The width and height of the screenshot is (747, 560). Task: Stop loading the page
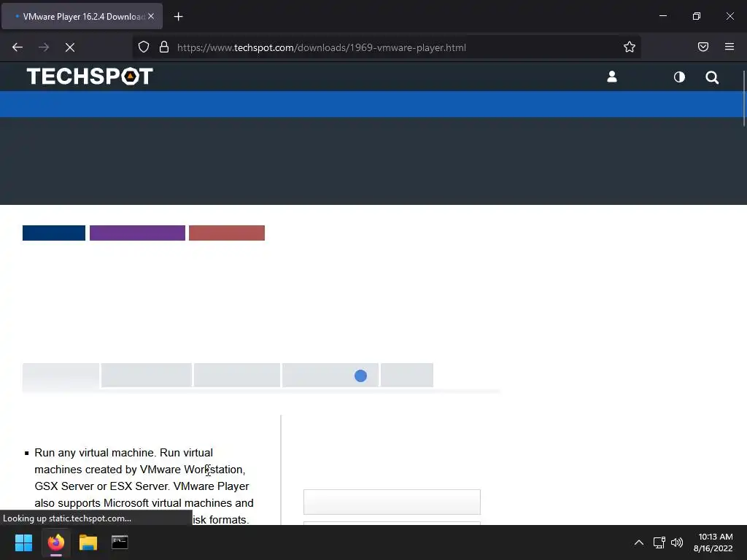[69, 47]
